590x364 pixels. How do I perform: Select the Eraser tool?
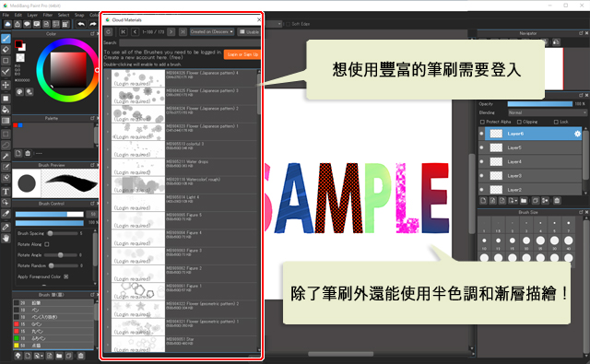6,49
